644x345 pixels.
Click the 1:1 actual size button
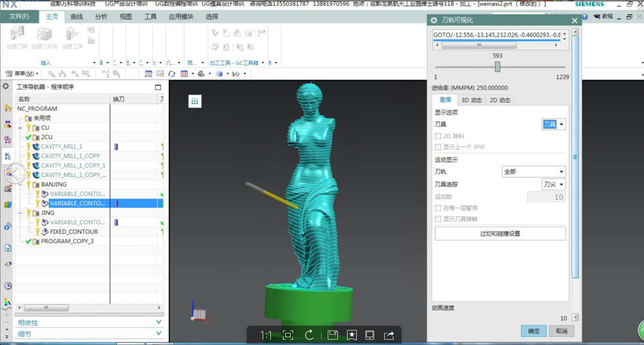pos(266,335)
